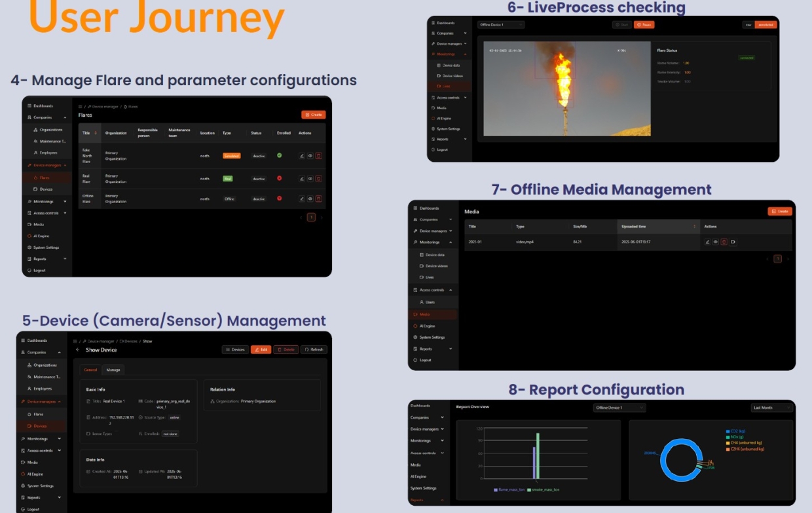Toggle live view to annotated mode
Viewport: 812px width, 513px height.
tap(766, 25)
